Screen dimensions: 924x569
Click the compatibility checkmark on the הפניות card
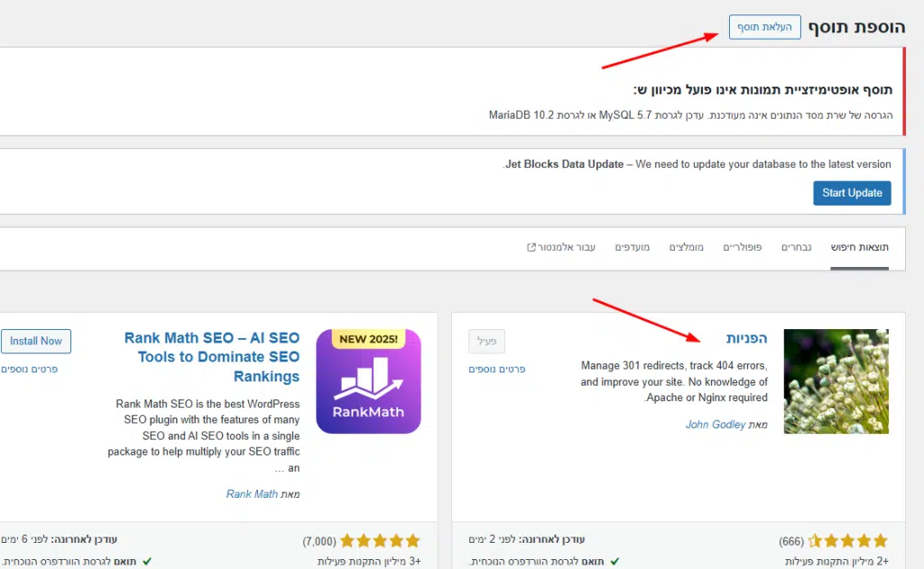pyautogui.click(x=614, y=562)
